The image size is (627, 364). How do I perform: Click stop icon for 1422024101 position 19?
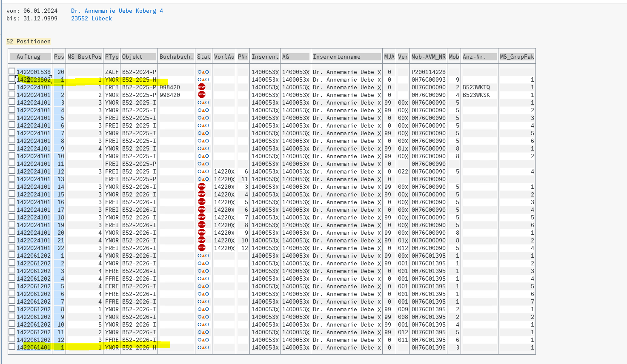202,225
